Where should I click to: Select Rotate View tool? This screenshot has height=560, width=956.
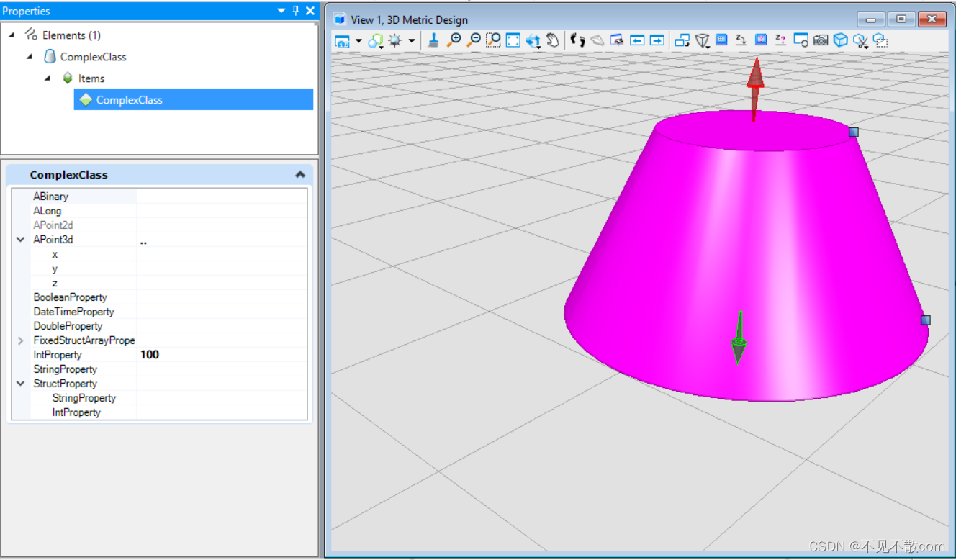click(533, 41)
